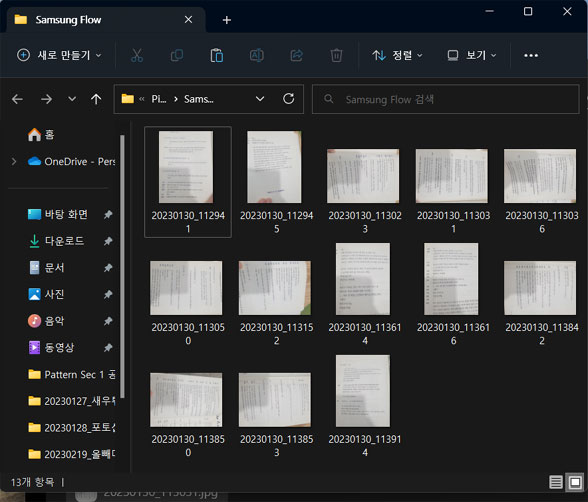
Task: Select image 20230130_113842
Action: [542, 303]
